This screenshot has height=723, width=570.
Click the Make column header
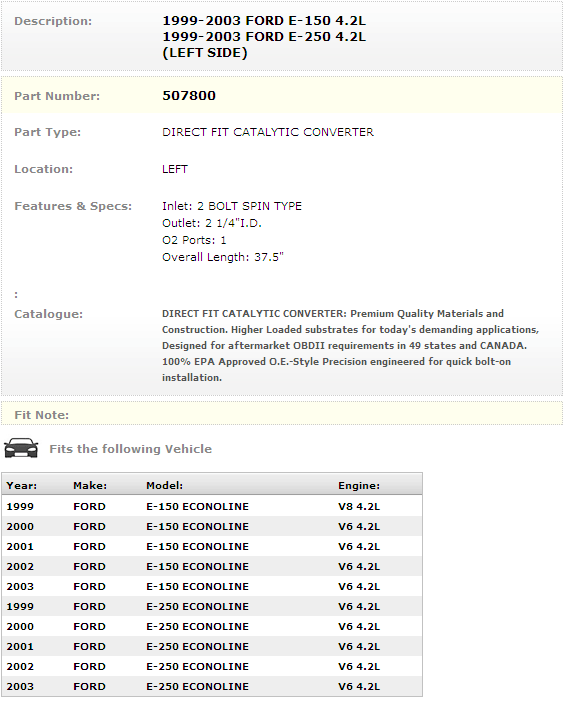click(90, 486)
